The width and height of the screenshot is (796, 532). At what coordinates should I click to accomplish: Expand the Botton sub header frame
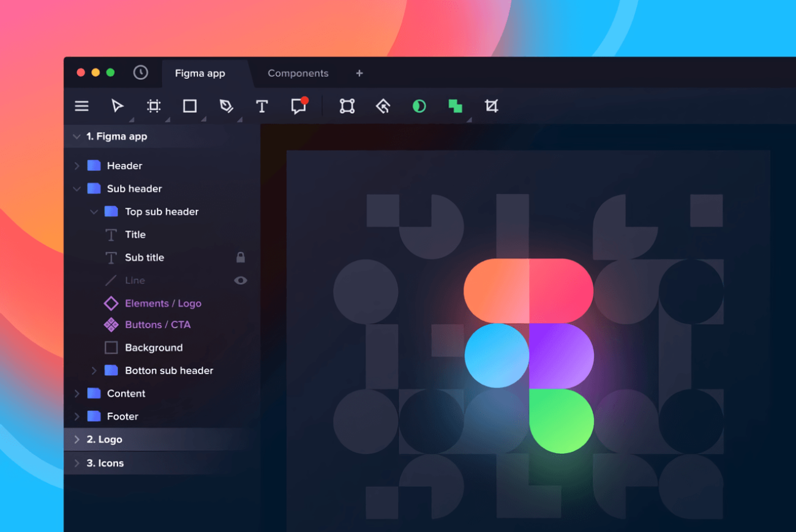click(93, 370)
